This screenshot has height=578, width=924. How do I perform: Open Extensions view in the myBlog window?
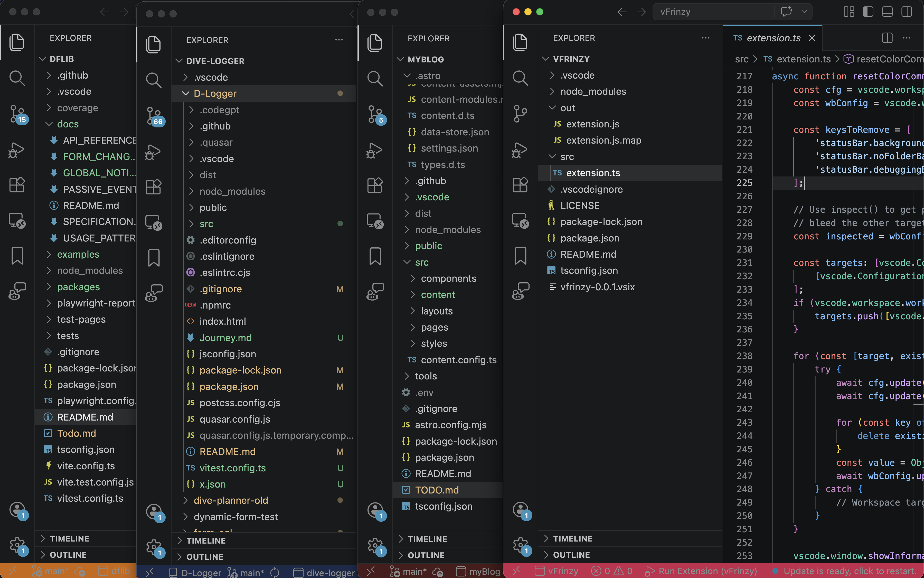pyautogui.click(x=375, y=185)
